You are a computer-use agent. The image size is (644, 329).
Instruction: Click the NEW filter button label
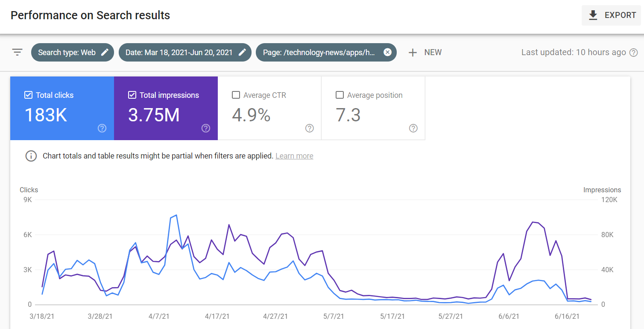click(x=433, y=53)
